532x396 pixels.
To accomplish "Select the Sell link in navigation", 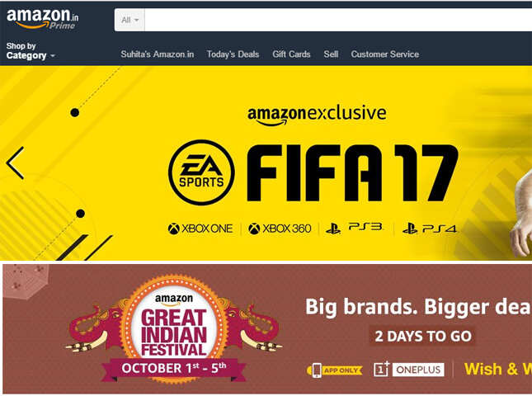I will (331, 54).
